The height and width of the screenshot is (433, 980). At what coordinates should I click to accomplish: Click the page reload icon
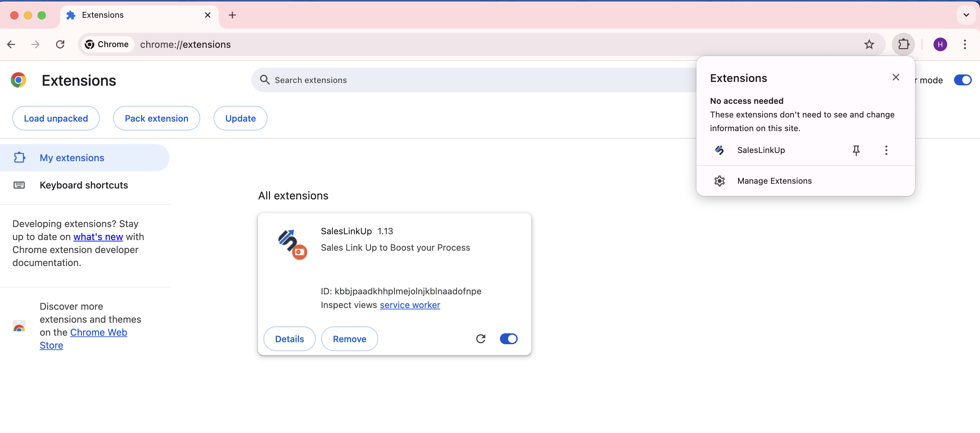pos(60,44)
